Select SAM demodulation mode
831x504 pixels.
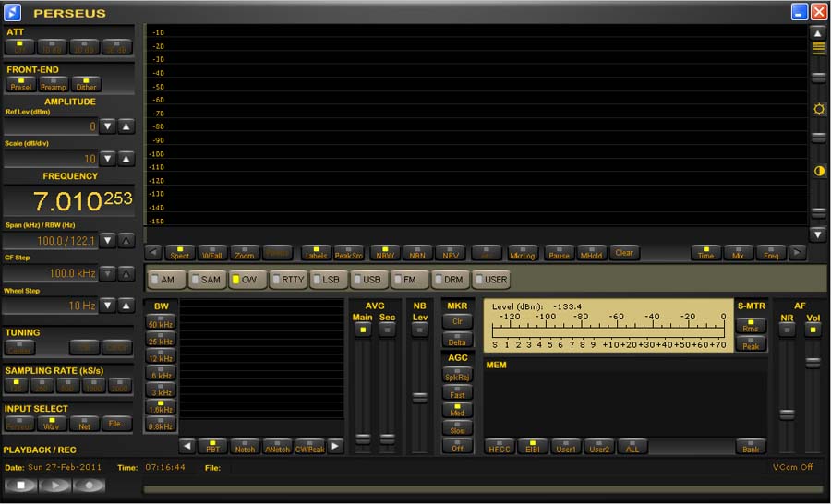pos(207,280)
